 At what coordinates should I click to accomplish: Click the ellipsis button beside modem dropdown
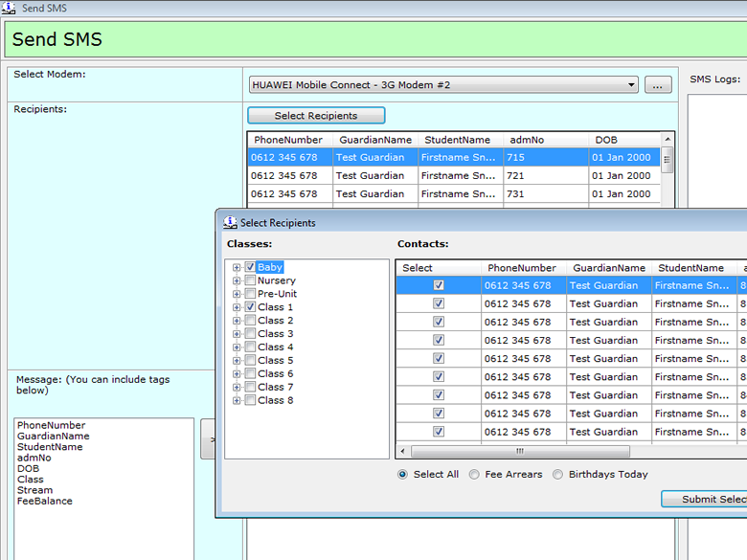(658, 85)
